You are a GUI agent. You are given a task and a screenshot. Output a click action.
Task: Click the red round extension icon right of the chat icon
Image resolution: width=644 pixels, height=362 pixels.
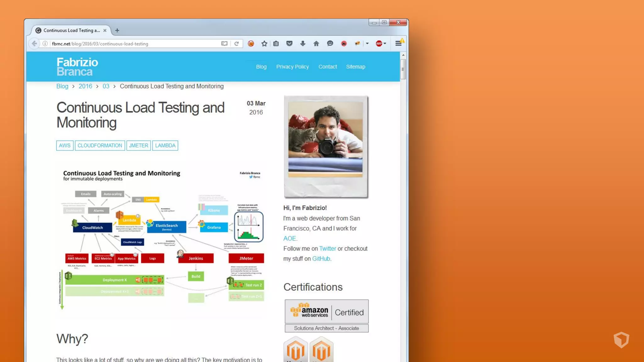[x=344, y=44]
